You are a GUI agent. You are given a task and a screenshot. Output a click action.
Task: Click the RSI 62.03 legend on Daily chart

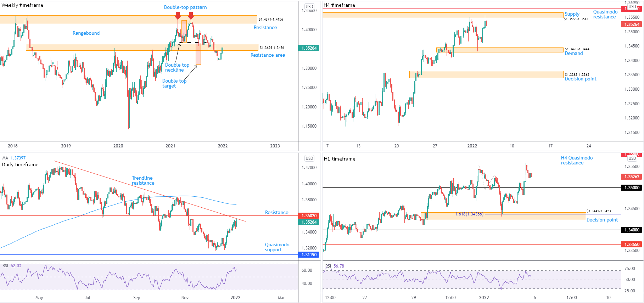tap(12, 265)
